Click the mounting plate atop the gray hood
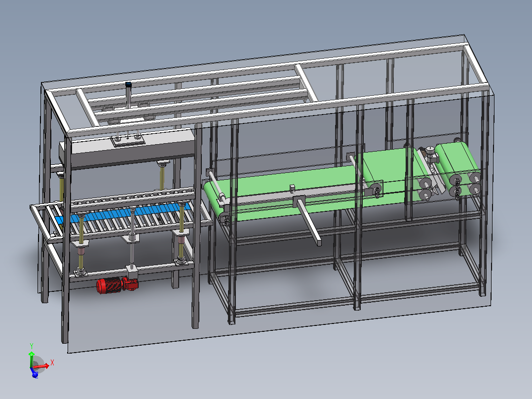This screenshot has height=399, width=532. click(127, 141)
